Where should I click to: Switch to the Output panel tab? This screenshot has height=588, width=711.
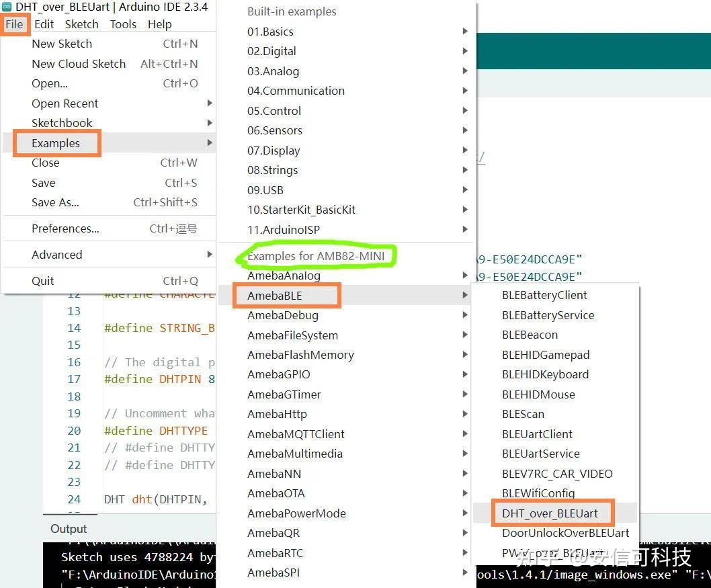point(69,529)
